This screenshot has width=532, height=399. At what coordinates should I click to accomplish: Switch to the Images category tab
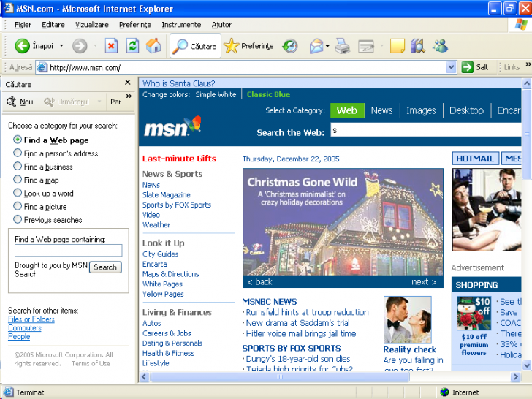pos(421,110)
